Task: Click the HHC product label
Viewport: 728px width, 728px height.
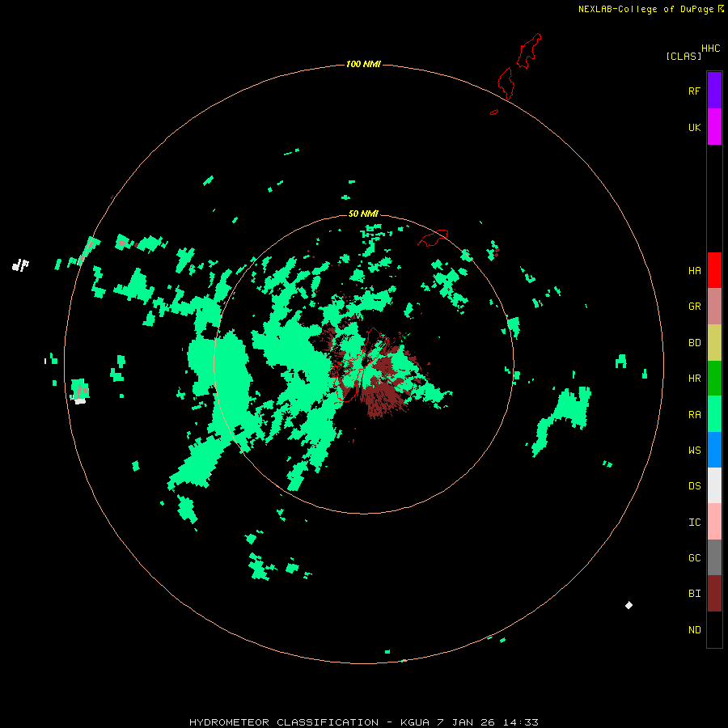Action: (710, 49)
